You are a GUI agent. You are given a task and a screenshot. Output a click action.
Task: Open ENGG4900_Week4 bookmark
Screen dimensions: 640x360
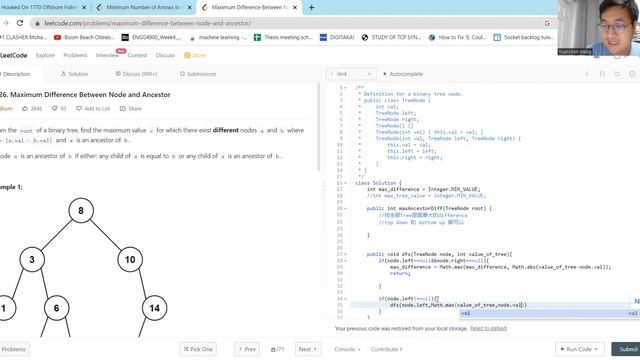click(151, 37)
